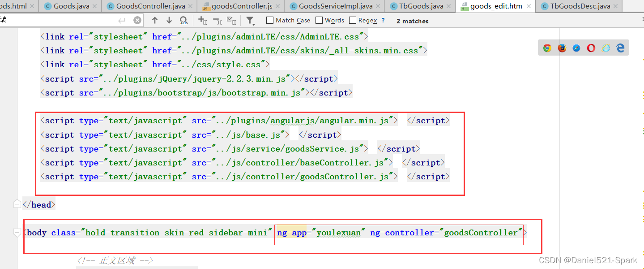The height and width of the screenshot is (269, 644).
Task: Go to previous search occurrence
Action: click(x=155, y=20)
